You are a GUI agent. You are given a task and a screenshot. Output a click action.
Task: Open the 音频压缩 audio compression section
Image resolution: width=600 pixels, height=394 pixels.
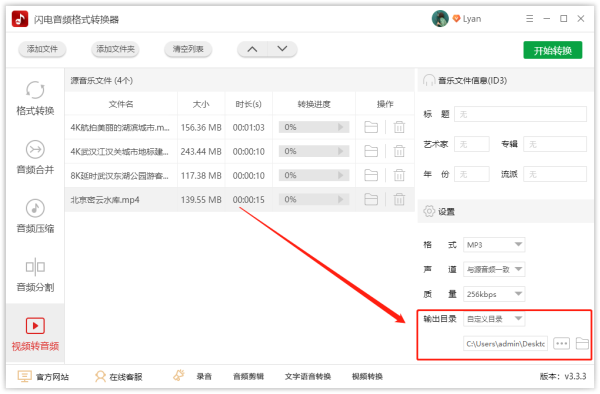(x=35, y=216)
